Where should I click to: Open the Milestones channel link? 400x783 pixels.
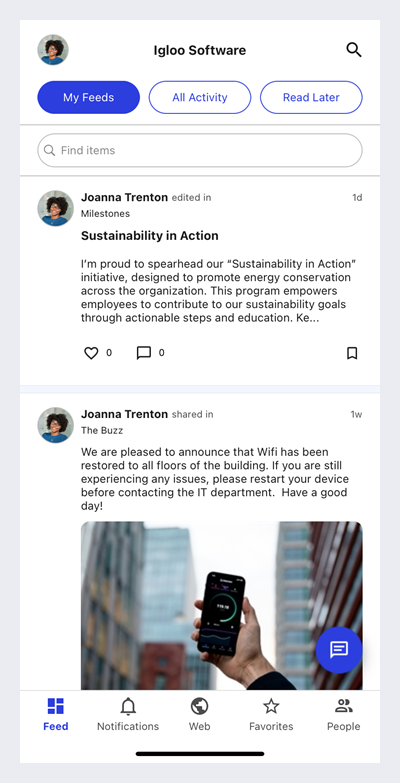(105, 214)
